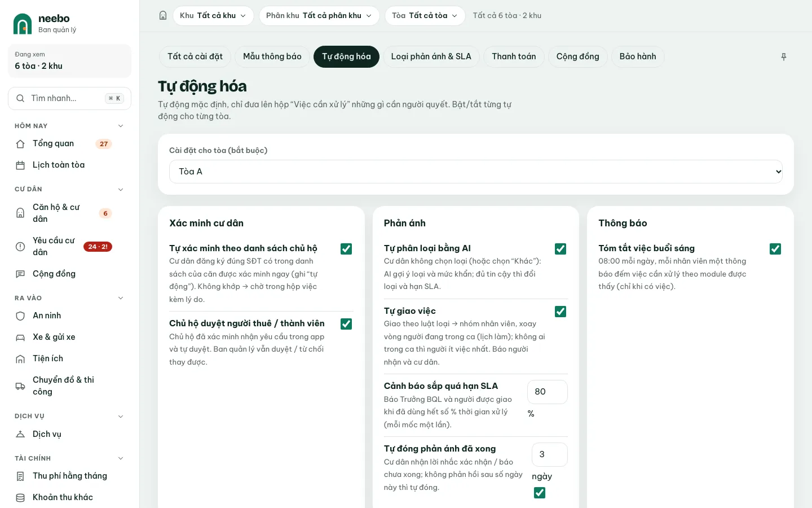Click the Tiện ích icon
Viewport: 812px width, 508px height.
pos(20,359)
